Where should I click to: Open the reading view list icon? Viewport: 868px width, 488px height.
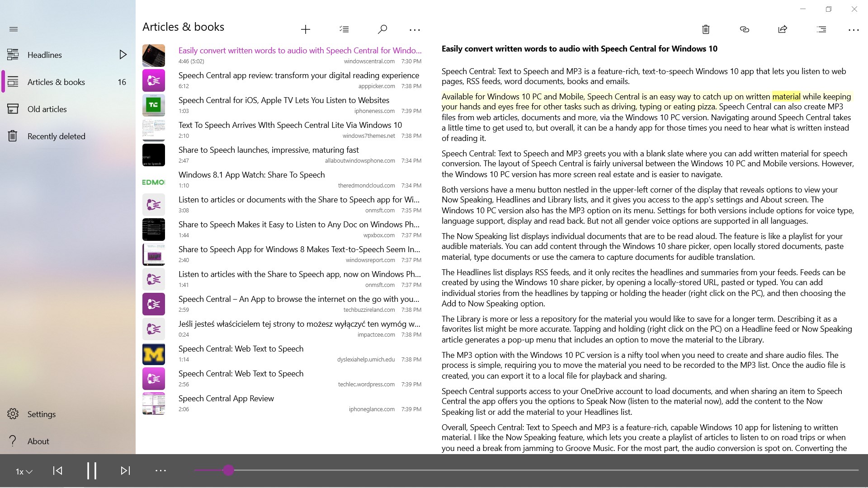coord(821,29)
